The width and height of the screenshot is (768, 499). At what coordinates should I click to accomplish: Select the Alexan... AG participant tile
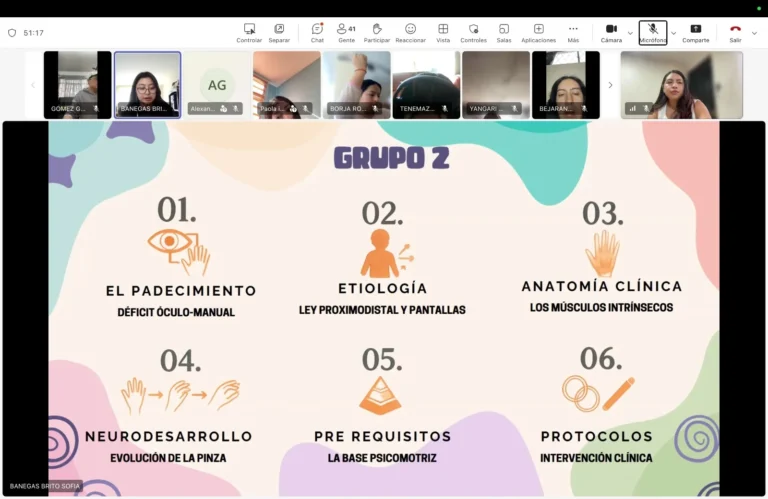217,85
